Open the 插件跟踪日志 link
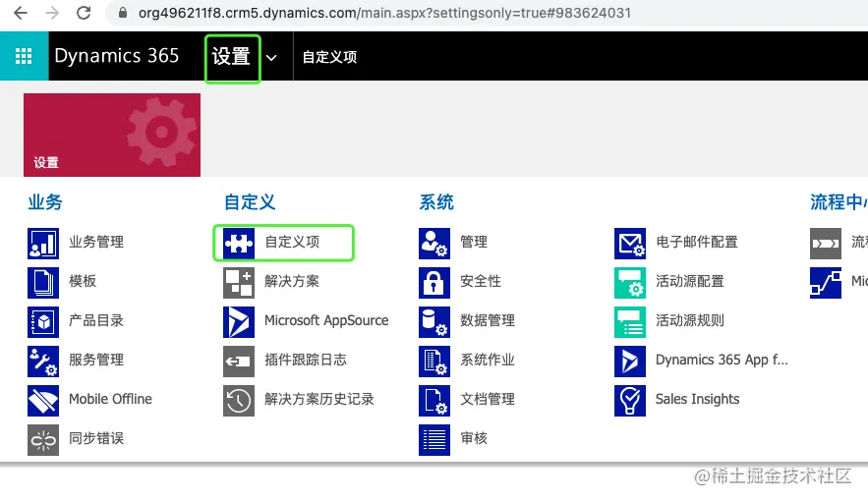 [306, 360]
